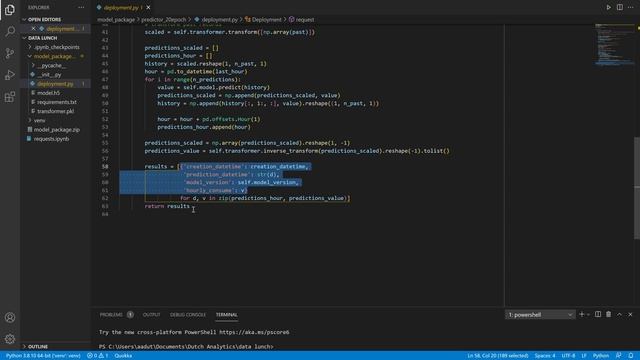
Task: Open the Source Control view
Action: point(10,53)
